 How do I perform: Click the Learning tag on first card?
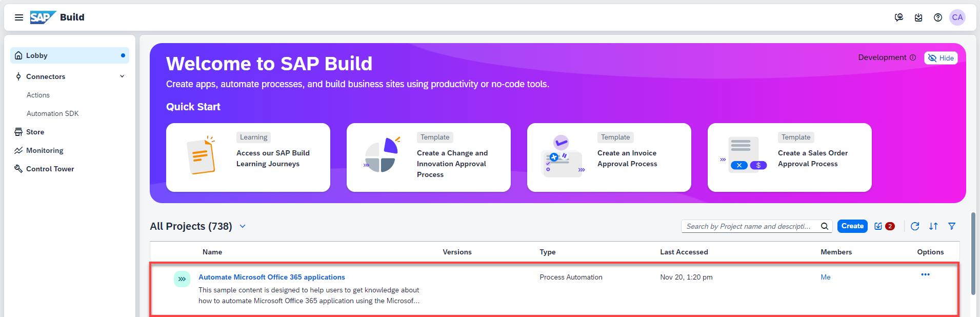(254, 137)
